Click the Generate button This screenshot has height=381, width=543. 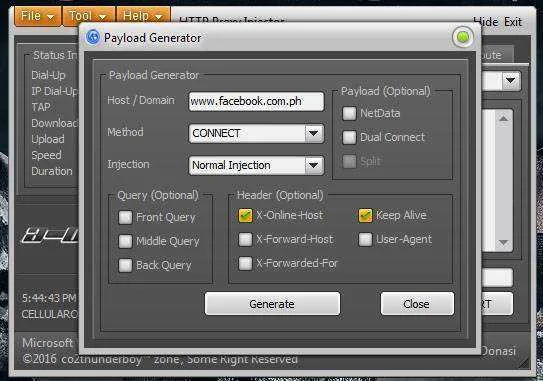pos(272,304)
